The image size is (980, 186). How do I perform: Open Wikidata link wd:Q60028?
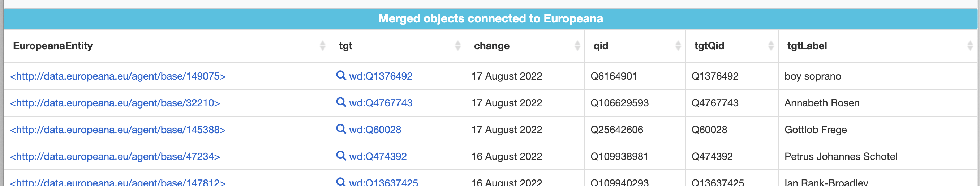(375, 130)
